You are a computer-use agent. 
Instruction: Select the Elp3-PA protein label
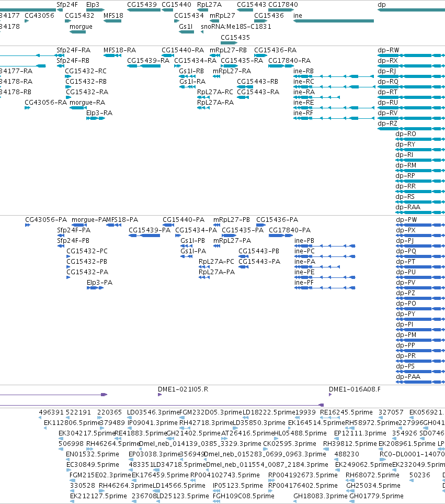tap(99, 283)
